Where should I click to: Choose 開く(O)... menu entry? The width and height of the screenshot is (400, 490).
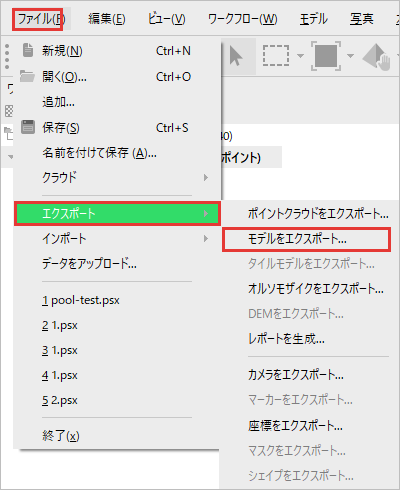point(117,77)
